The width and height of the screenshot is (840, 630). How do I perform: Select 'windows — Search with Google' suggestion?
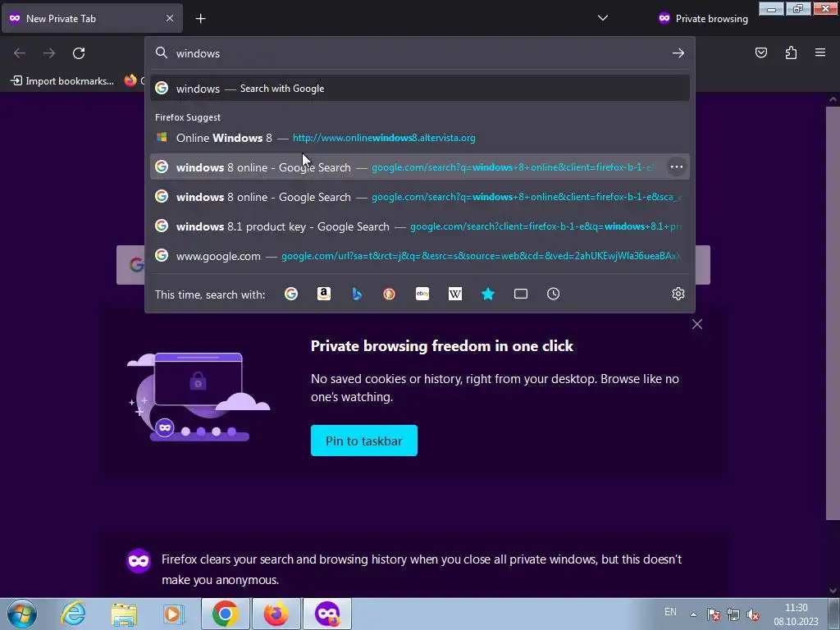point(420,89)
